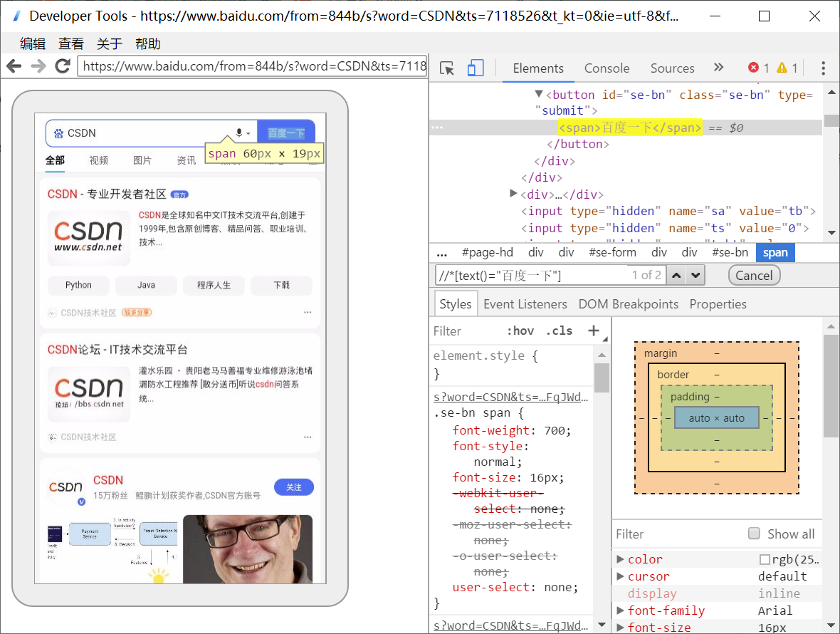
Task: Expand the color property in Computed pane
Action: click(621, 559)
